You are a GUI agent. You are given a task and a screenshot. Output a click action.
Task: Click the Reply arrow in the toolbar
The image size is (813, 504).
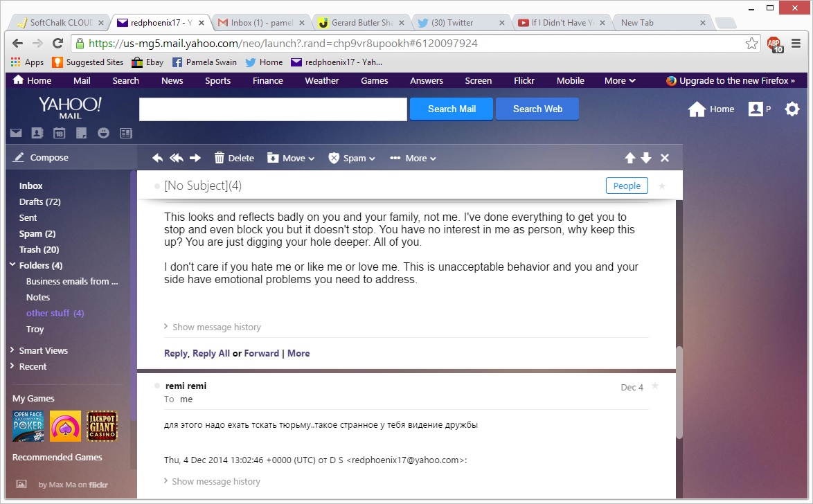point(158,158)
